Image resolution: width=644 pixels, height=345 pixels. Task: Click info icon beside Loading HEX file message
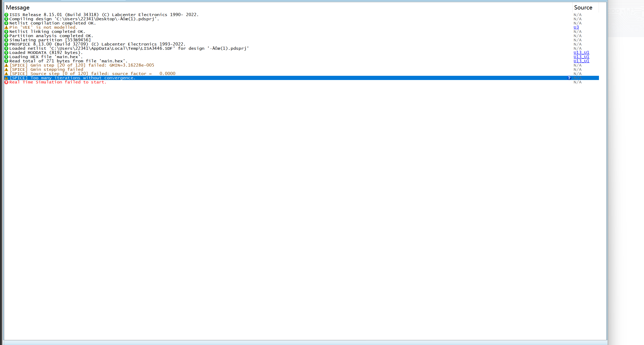(x=6, y=57)
